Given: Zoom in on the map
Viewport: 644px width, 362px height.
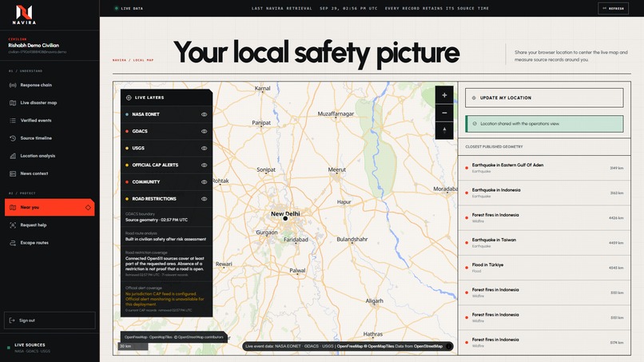Looking at the screenshot, I should point(444,95).
